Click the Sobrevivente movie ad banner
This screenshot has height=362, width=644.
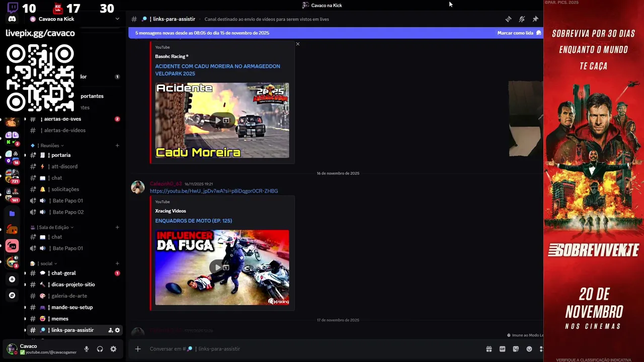(594, 181)
